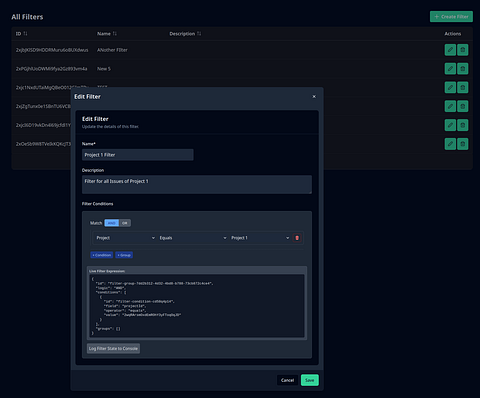Image resolution: width=480 pixels, height=398 pixels.
Task: Open the Equals operator dropdown
Action: pos(193,238)
